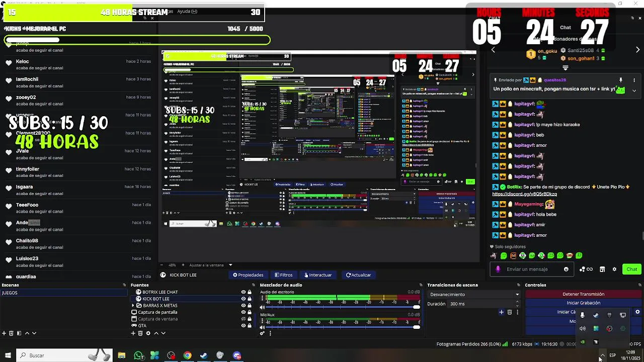This screenshot has height=362, width=644.
Task: Open virtual camera settings gear in Controles
Action: coord(637,312)
